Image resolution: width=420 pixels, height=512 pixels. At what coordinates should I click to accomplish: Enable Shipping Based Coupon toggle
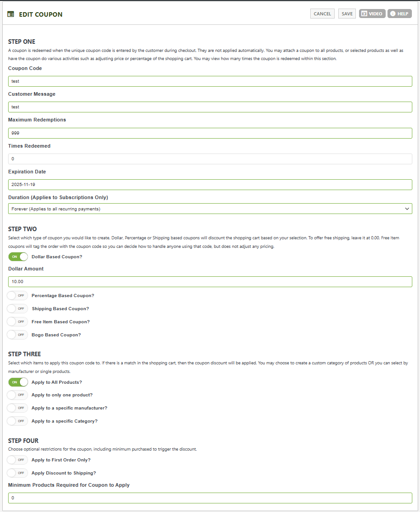click(x=18, y=309)
